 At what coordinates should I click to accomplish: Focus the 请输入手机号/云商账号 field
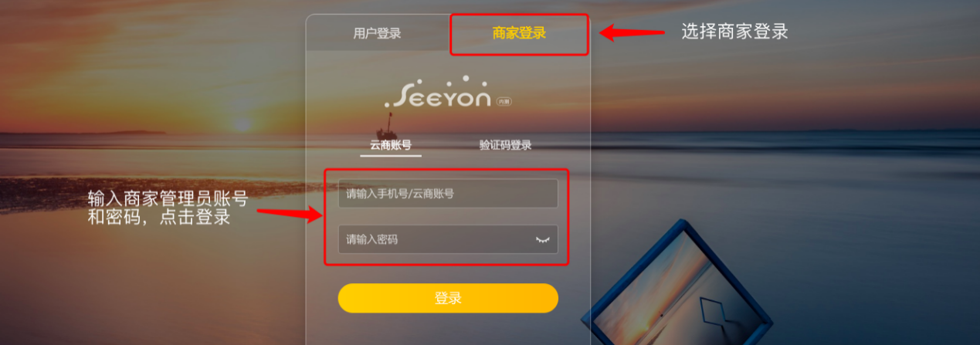tap(448, 194)
